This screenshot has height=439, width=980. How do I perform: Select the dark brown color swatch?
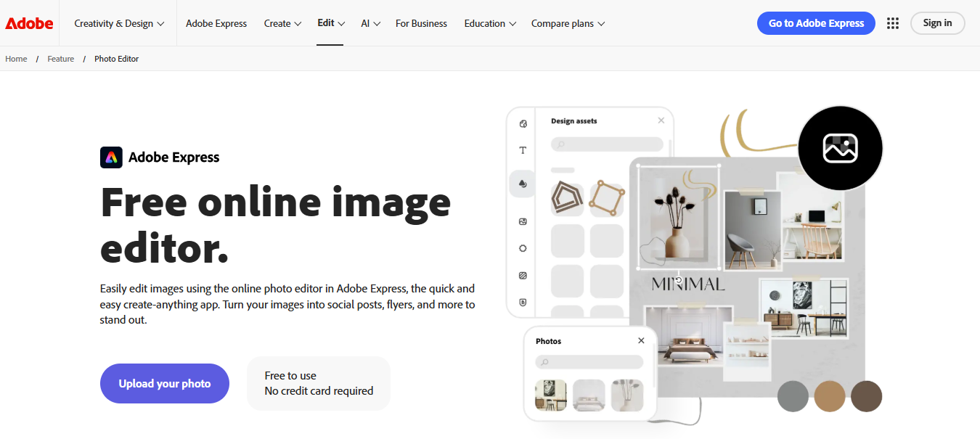[x=866, y=396]
